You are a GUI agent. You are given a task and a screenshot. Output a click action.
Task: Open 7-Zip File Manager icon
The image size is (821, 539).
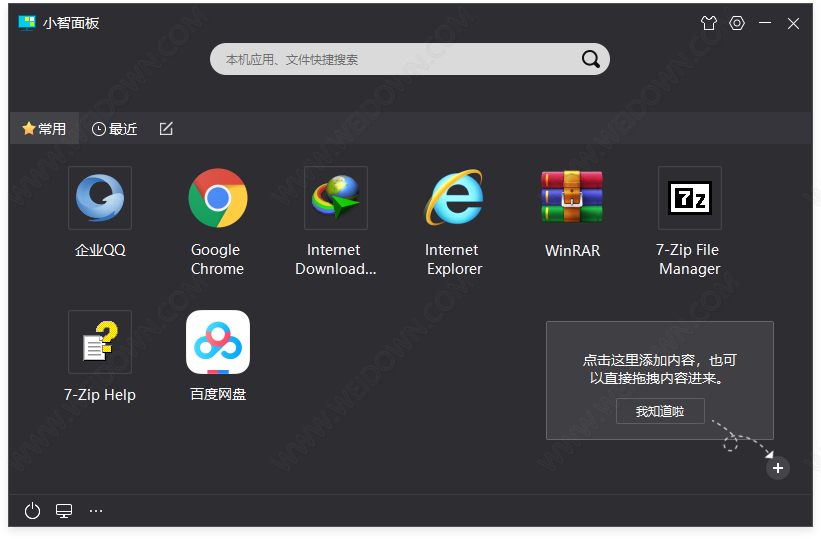689,198
